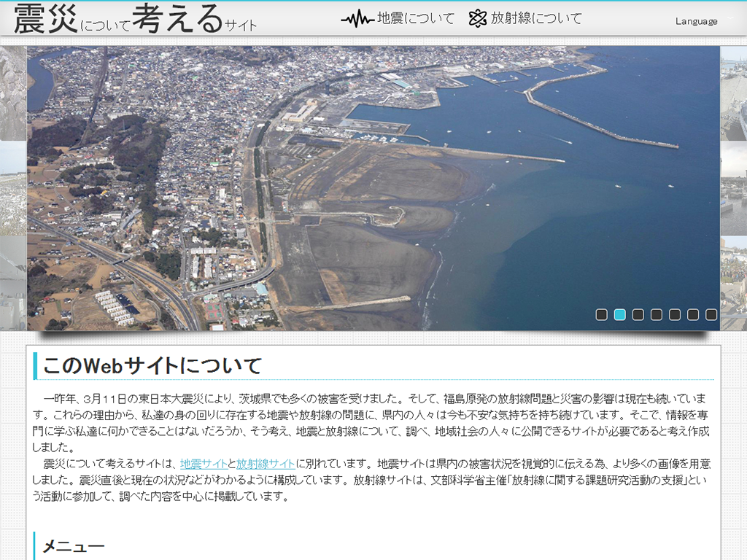Image resolution: width=747 pixels, height=560 pixels.
Task: Click the seismic waveform icon
Action: (x=357, y=19)
